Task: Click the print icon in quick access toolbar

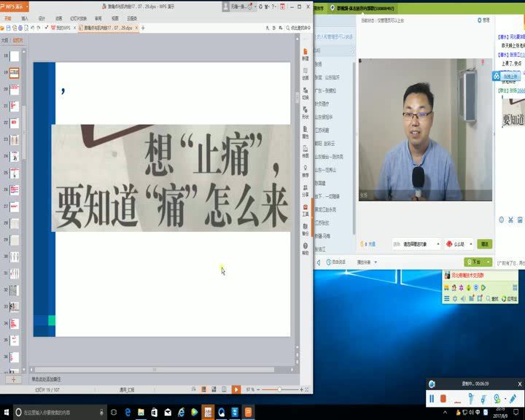Action: pyautogui.click(x=20, y=28)
